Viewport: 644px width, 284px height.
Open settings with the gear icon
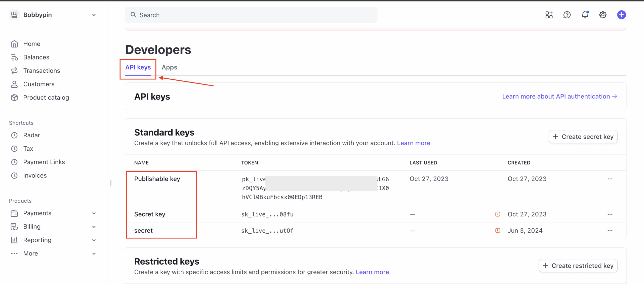tap(603, 15)
